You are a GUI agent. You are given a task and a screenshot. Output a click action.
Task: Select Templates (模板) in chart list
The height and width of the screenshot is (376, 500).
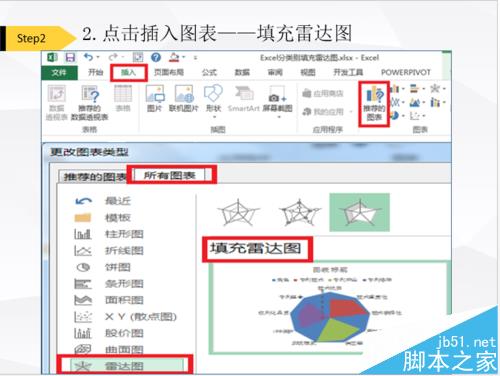pos(103,218)
